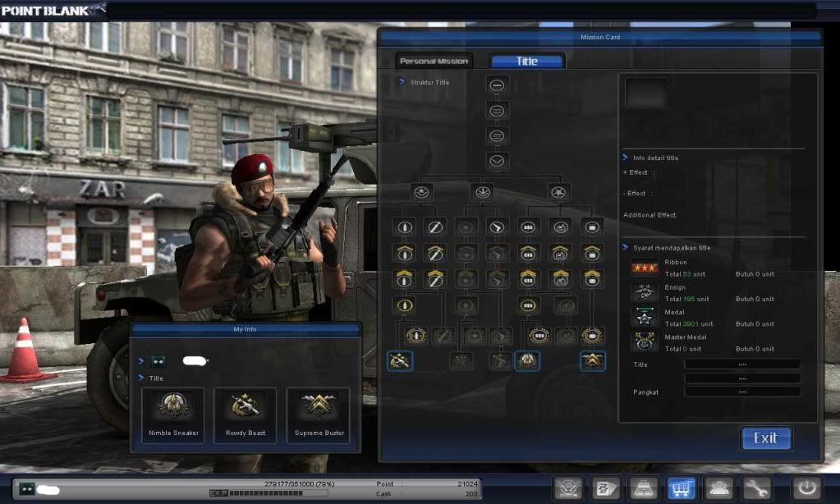
Task: Click the Ribbon three-star requirement icon
Action: 644,268
